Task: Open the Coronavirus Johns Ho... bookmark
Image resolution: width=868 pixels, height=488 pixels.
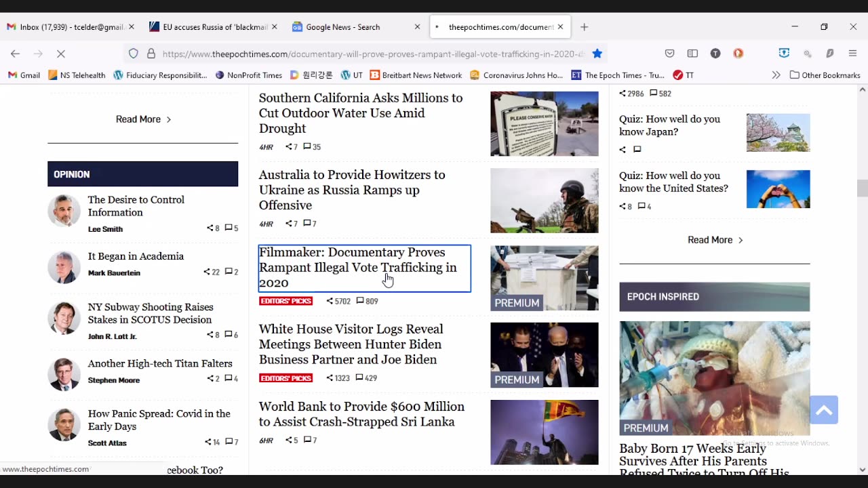Action: pos(517,75)
